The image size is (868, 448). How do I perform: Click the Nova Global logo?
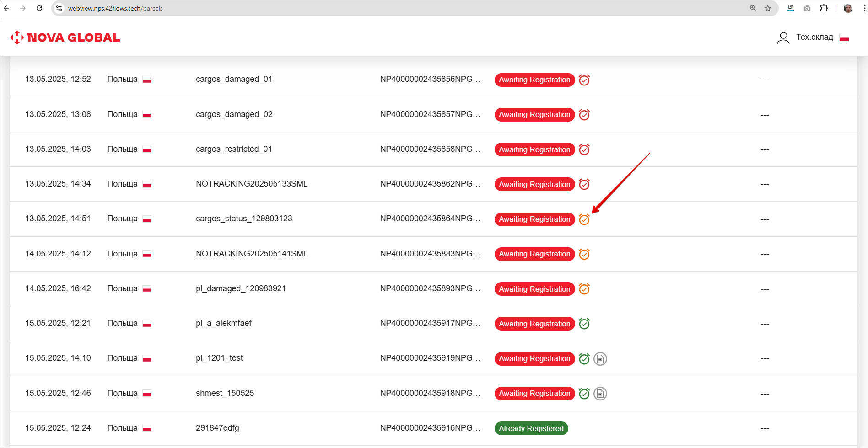tap(65, 37)
